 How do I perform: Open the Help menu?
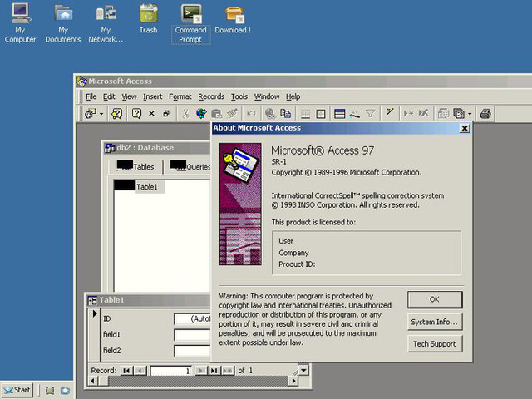click(293, 96)
